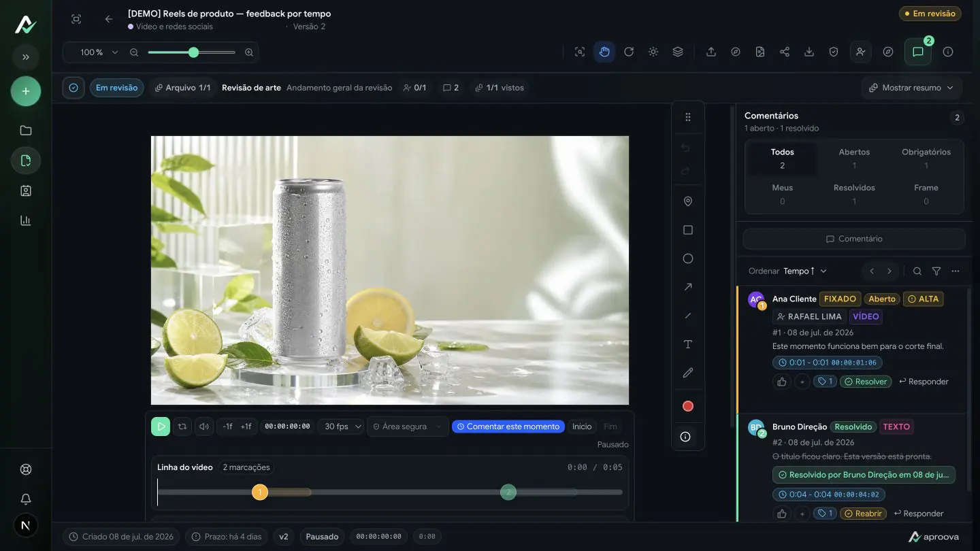The image size is (980, 551).
Task: Select the Resolvidos comments filter tab
Action: click(854, 194)
